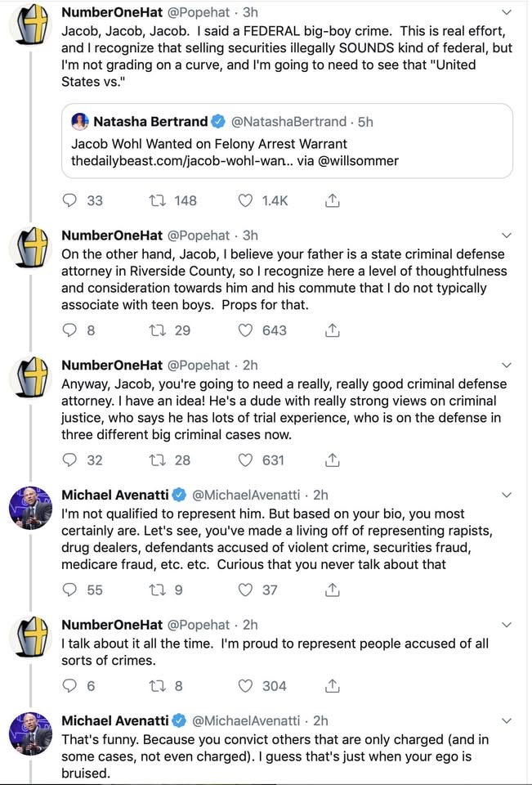Reply to Avenatti's tweet with 55 replies
Image resolution: width=532 pixels, height=785 pixels.
click(x=71, y=590)
